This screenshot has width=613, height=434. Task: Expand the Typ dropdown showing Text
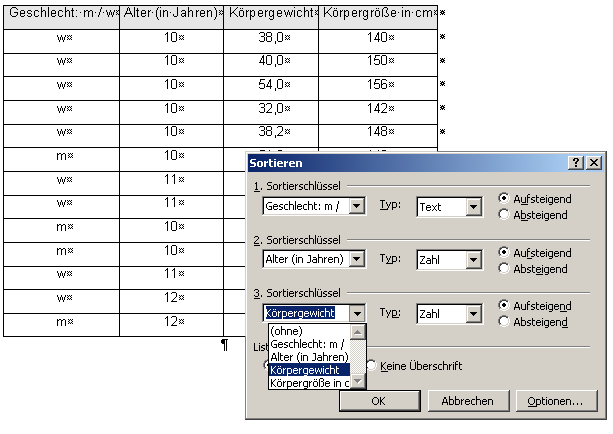[x=473, y=207]
